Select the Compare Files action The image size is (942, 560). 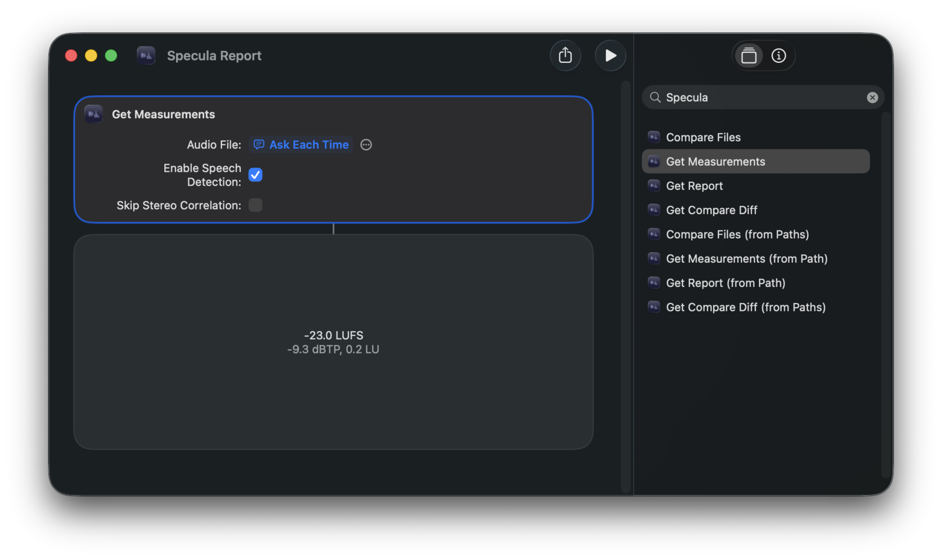755,137
